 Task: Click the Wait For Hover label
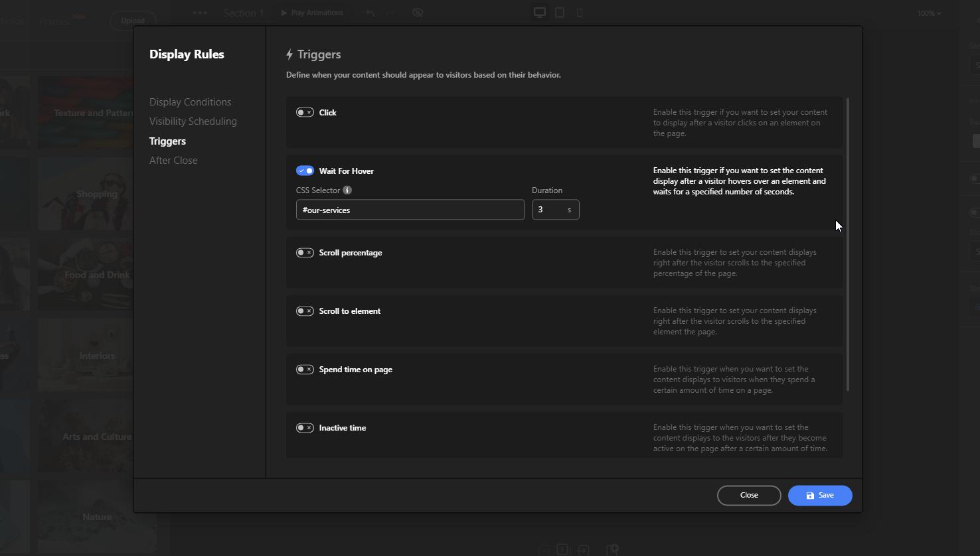tap(347, 171)
